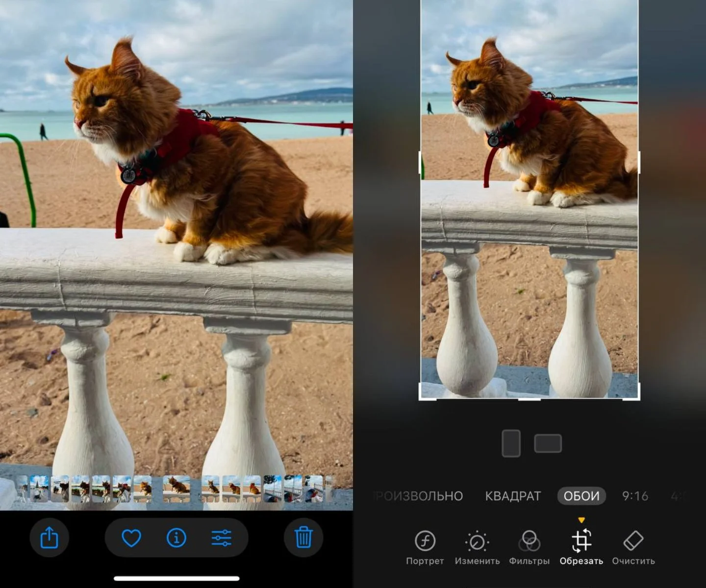The height and width of the screenshot is (588, 706).
Task: Delete photo with trash icon
Action: (x=303, y=538)
